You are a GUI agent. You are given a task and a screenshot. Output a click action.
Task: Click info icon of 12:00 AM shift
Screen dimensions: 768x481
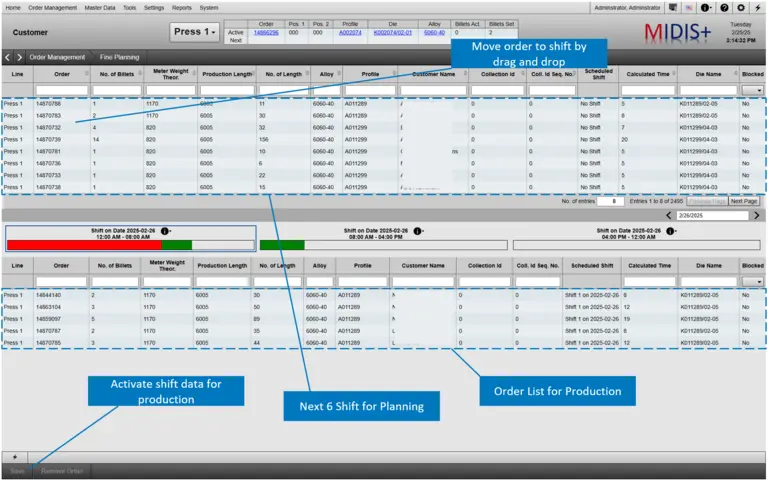tap(165, 229)
